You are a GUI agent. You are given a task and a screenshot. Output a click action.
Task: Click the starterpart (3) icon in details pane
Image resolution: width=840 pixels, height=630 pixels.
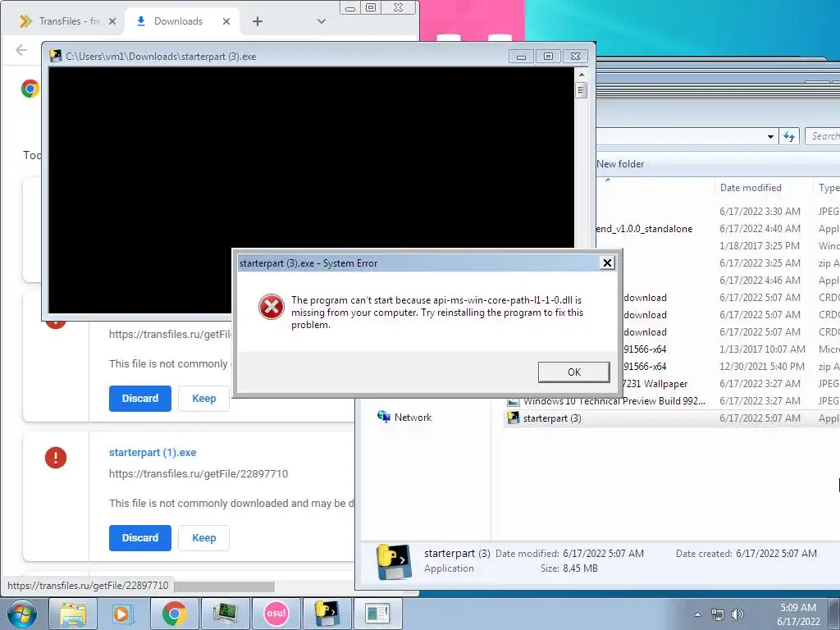coord(395,562)
